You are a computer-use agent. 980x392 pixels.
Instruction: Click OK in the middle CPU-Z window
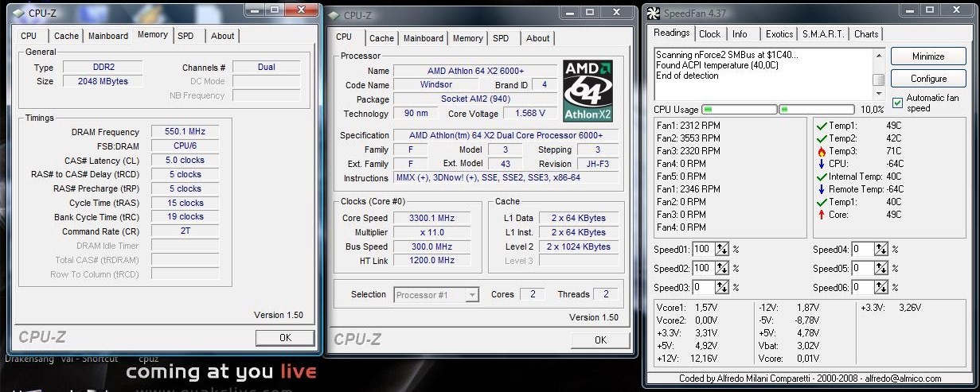tap(600, 340)
